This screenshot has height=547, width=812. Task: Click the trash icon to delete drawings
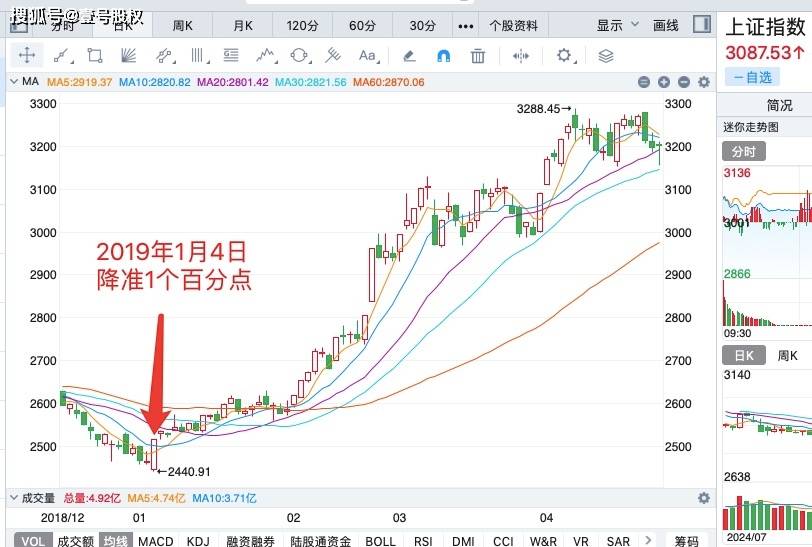click(x=478, y=56)
